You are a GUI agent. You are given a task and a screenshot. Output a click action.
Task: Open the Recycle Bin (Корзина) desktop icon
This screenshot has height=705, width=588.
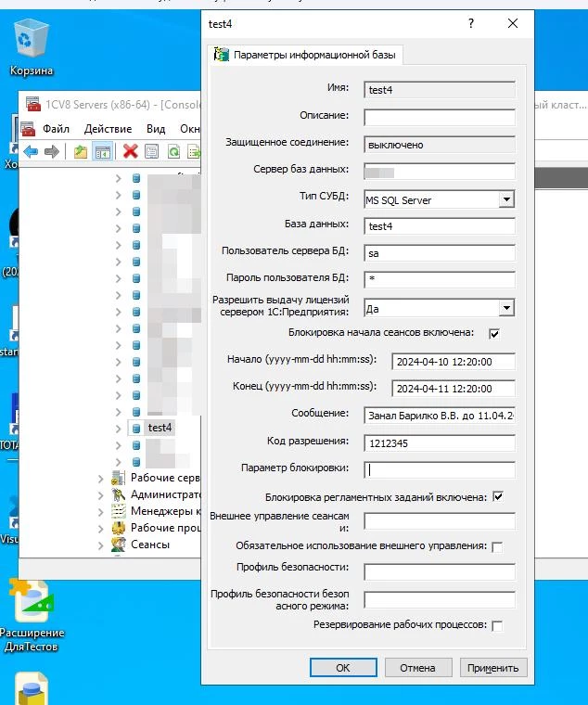click(32, 41)
